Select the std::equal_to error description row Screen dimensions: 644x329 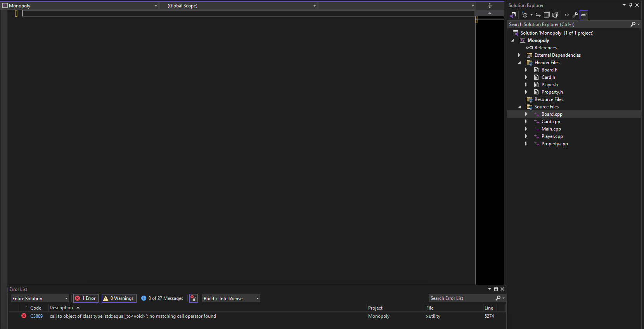pos(133,316)
